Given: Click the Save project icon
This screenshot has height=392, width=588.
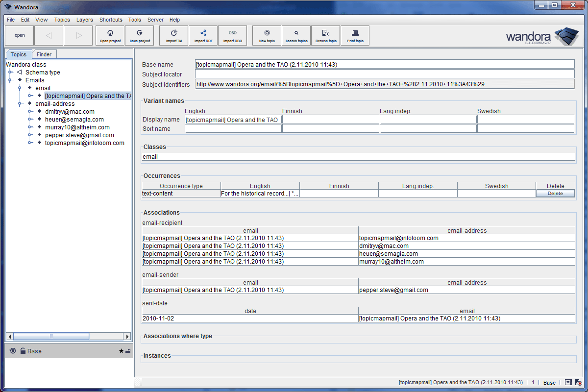Looking at the screenshot, I should tap(139, 35).
